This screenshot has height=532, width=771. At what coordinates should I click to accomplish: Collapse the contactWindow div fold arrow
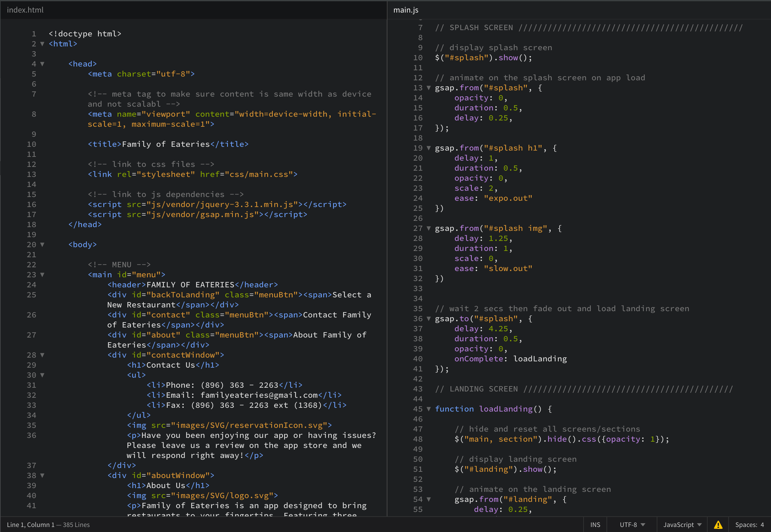pos(42,355)
